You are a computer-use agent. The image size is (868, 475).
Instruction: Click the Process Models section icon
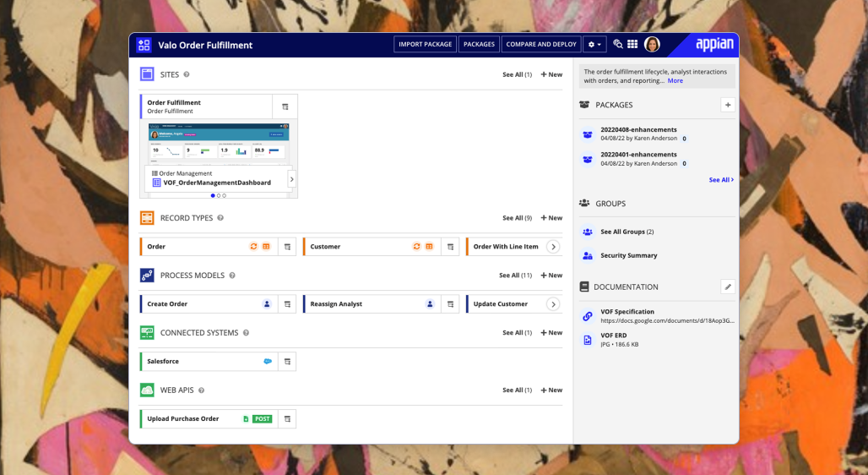(147, 276)
